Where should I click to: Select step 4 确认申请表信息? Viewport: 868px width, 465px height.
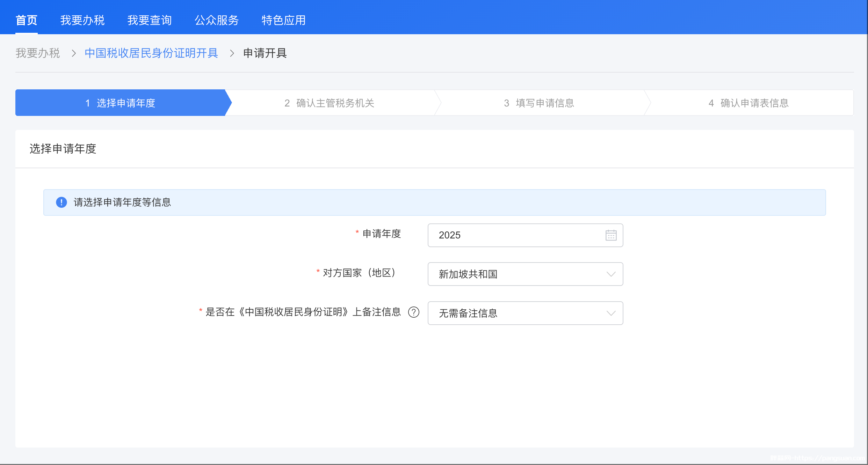tap(748, 103)
